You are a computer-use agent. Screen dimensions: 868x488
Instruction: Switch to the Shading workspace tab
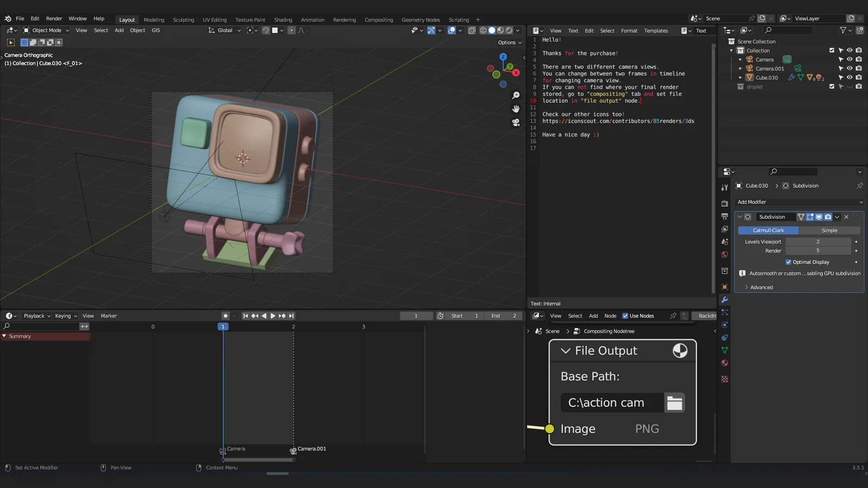click(x=283, y=20)
